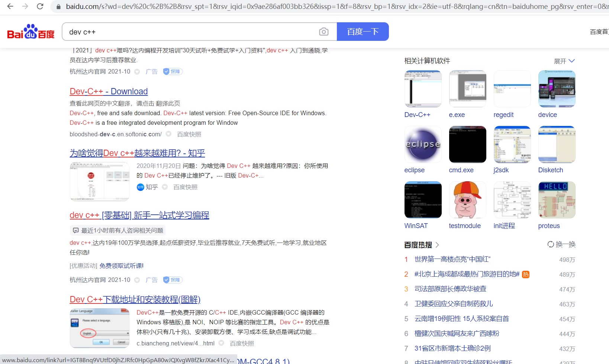
Task: Click the 知乎 source icon
Action: pyautogui.click(x=140, y=187)
